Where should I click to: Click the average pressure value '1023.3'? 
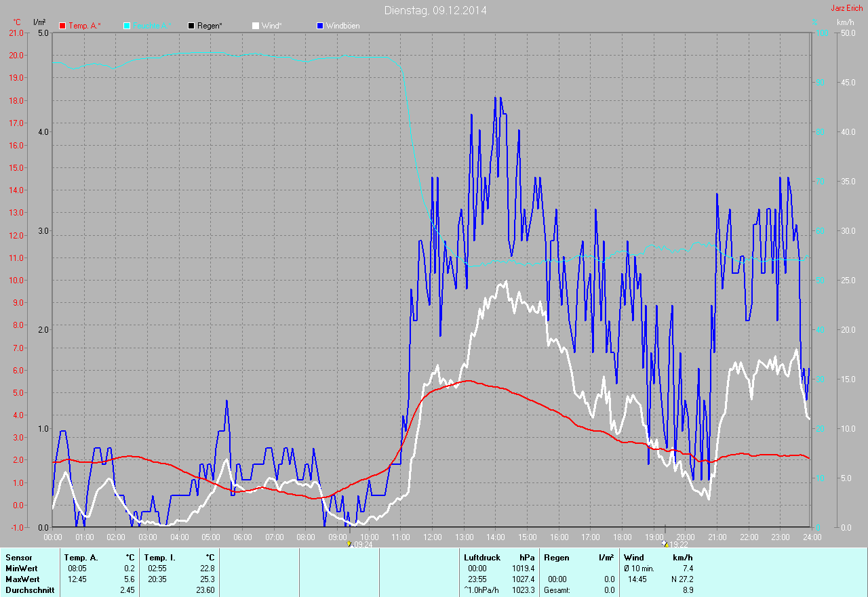tap(523, 590)
